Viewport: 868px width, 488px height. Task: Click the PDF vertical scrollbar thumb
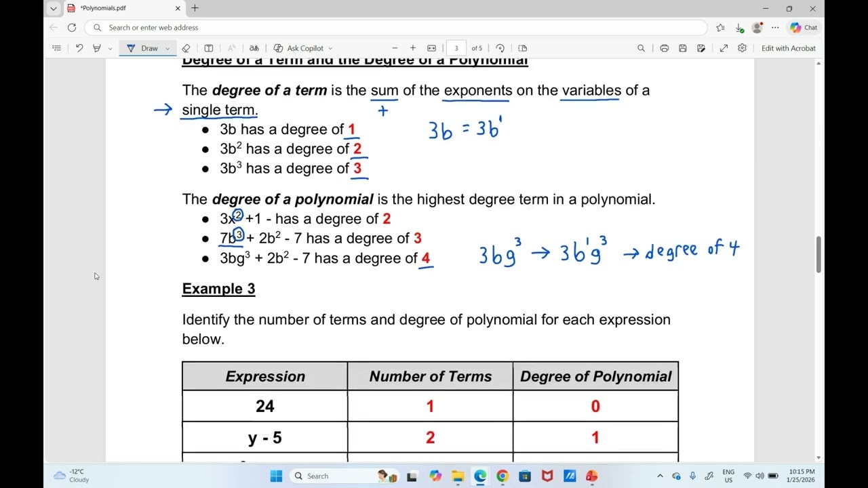coord(819,255)
